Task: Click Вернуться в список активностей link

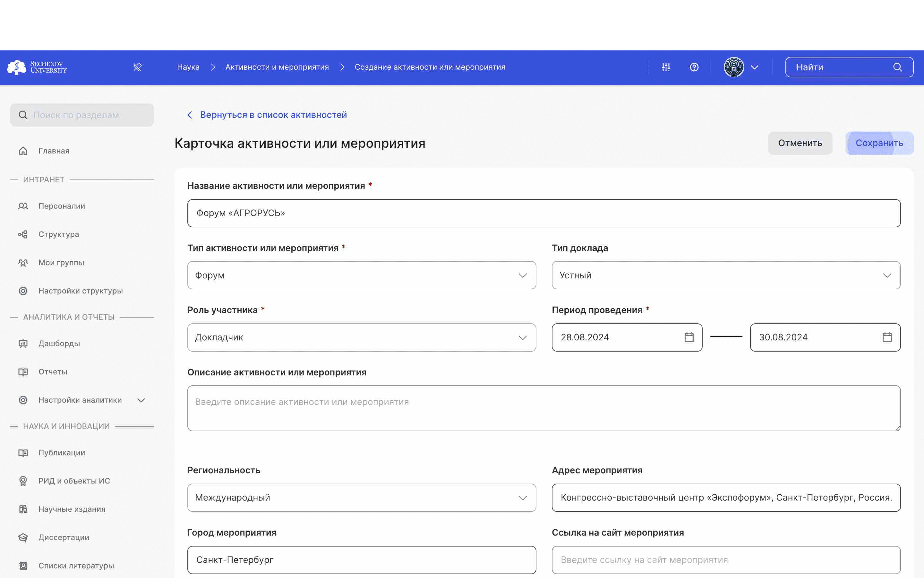Action: tap(273, 115)
